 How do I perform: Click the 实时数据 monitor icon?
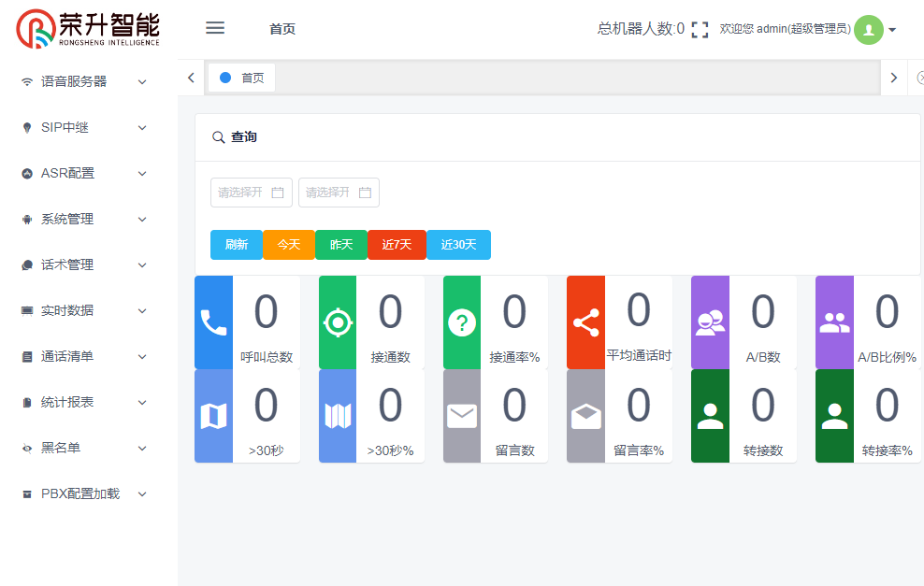coord(26,311)
